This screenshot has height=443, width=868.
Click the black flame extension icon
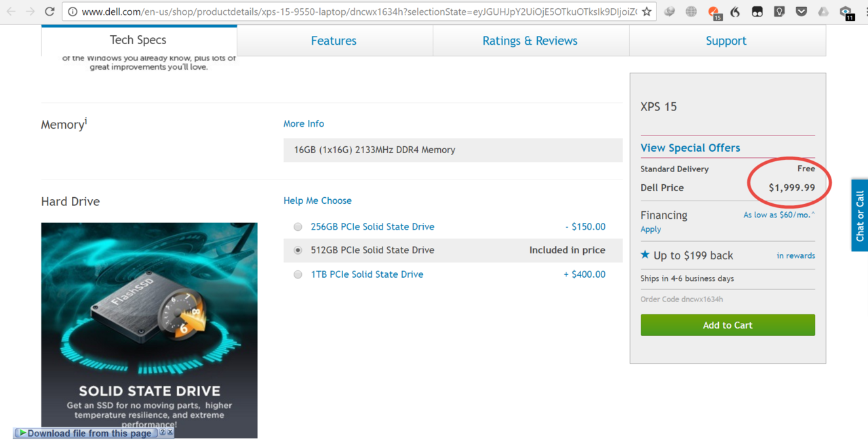click(735, 12)
